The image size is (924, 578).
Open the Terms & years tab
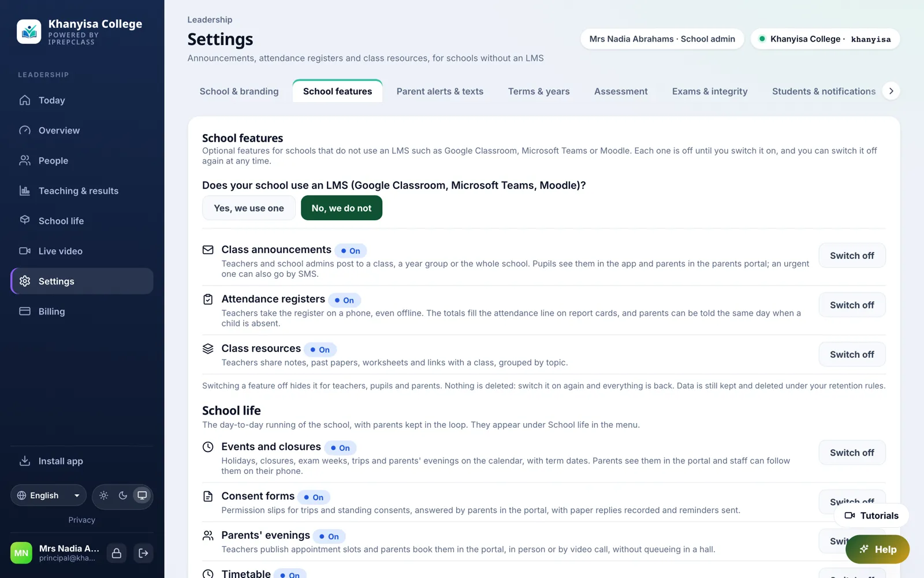(539, 91)
